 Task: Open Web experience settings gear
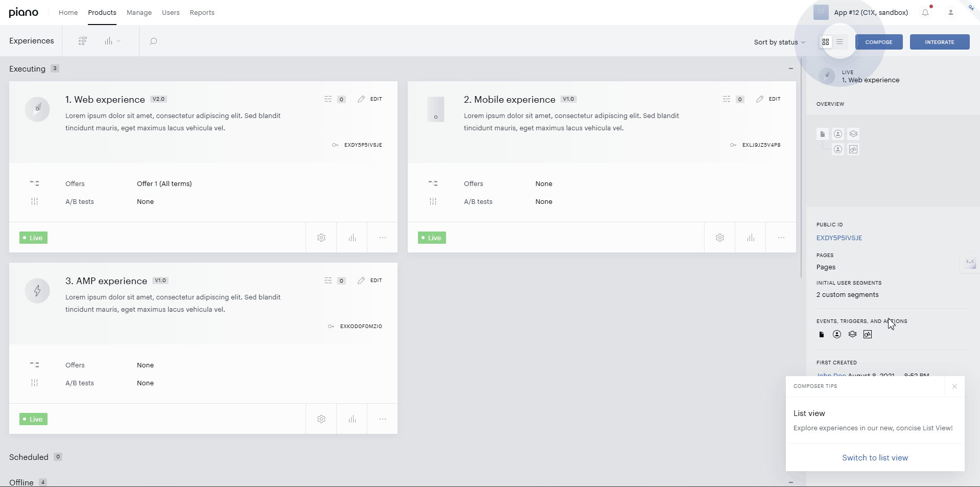pos(321,238)
